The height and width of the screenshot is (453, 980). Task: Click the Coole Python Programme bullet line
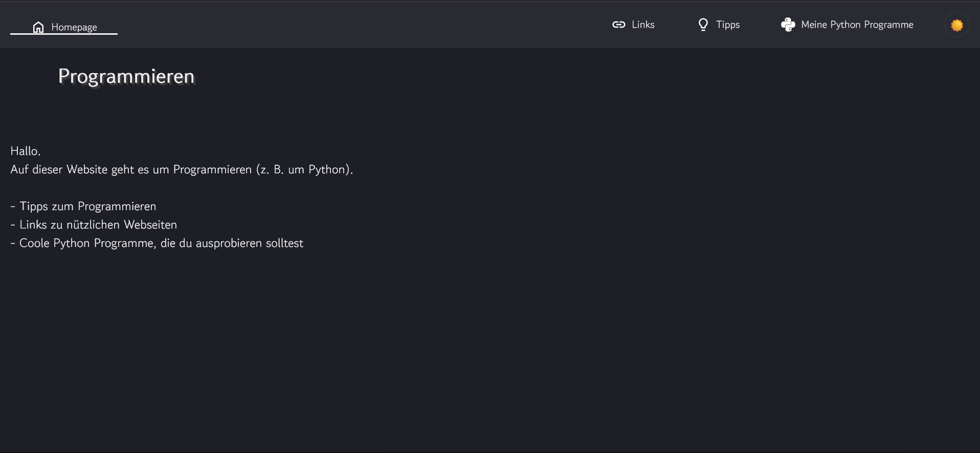click(157, 243)
